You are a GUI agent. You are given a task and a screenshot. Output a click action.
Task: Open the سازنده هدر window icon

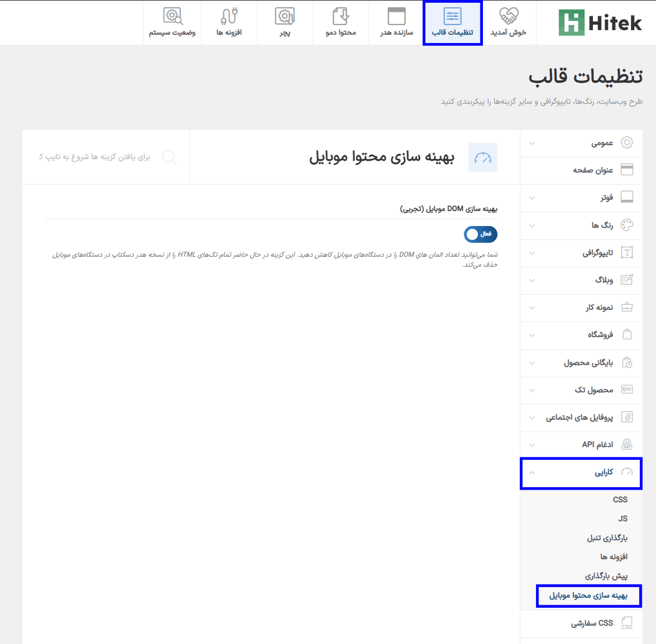pos(396,16)
